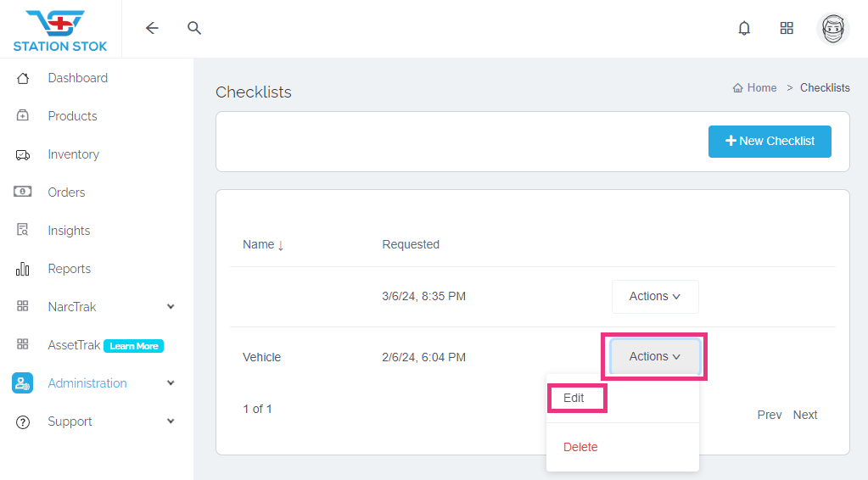868x480 pixels.
Task: Sort the list by the Name column
Action: [x=263, y=244]
